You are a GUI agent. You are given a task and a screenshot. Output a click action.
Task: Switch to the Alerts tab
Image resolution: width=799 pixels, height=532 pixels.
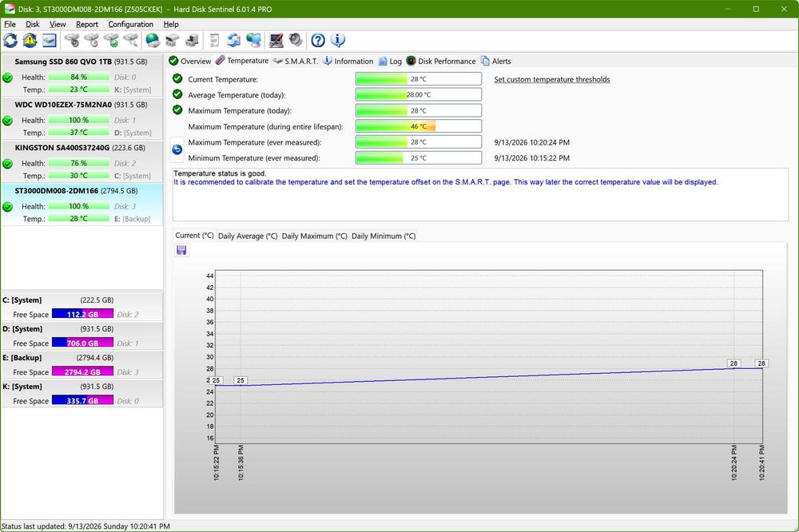pos(496,62)
